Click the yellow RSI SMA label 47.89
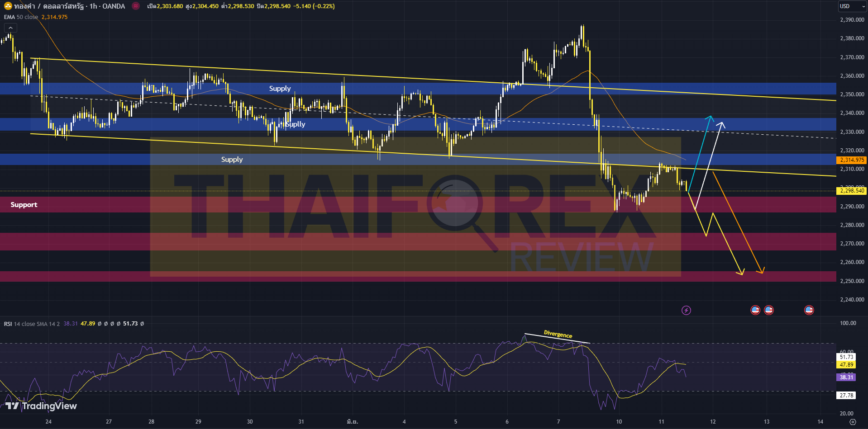The image size is (868, 429). pyautogui.click(x=846, y=365)
